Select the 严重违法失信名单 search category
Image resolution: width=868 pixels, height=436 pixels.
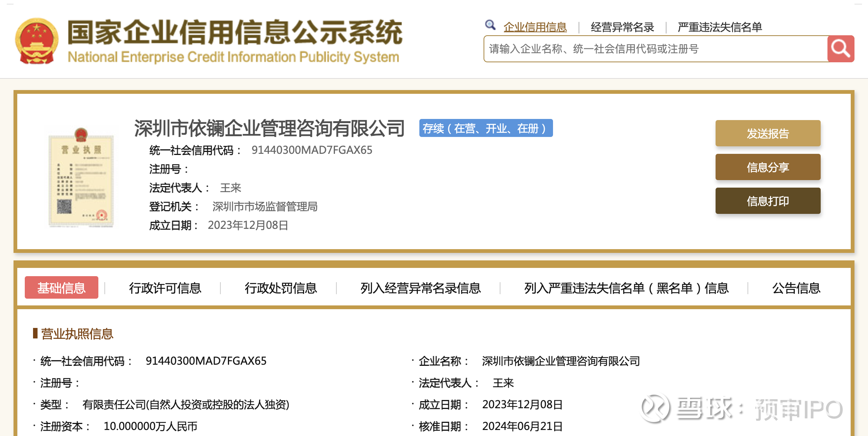click(720, 27)
